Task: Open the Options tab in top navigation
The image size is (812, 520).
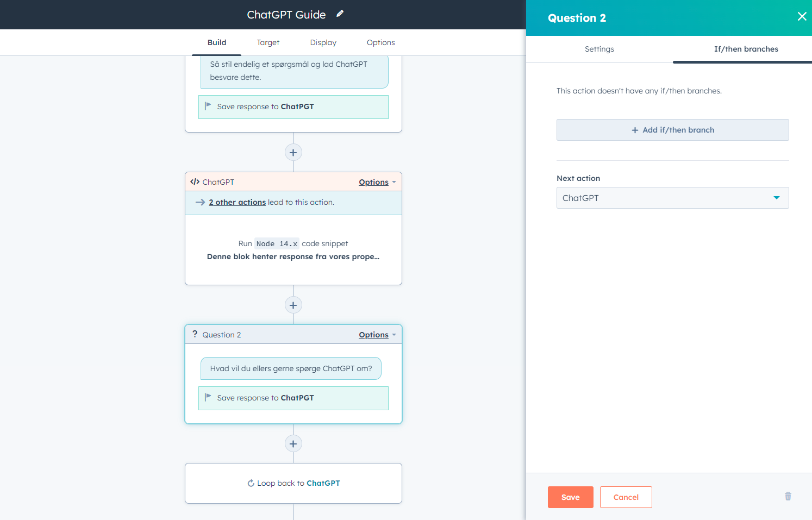Action: [x=380, y=42]
